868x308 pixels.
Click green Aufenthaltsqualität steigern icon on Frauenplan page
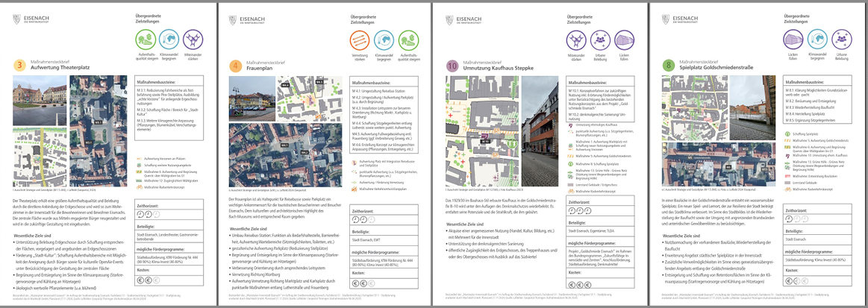[x=407, y=40]
